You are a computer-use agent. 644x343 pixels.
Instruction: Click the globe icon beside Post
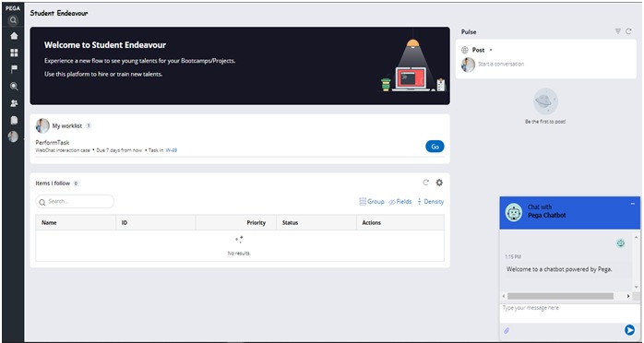point(464,50)
